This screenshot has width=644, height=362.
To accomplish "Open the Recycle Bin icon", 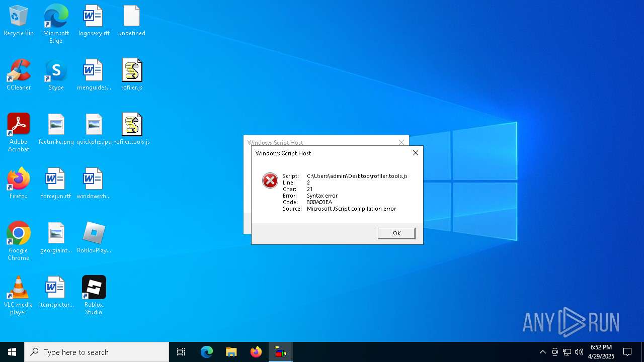I will (x=19, y=21).
